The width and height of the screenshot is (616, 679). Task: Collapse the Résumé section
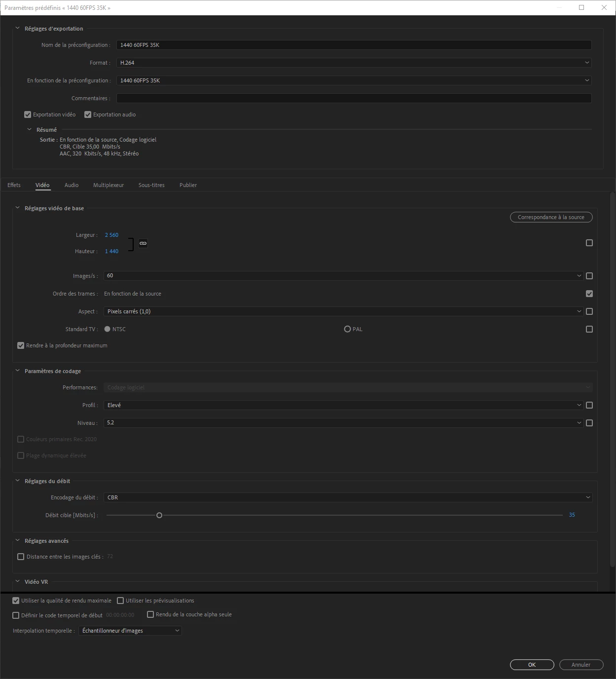click(x=29, y=130)
